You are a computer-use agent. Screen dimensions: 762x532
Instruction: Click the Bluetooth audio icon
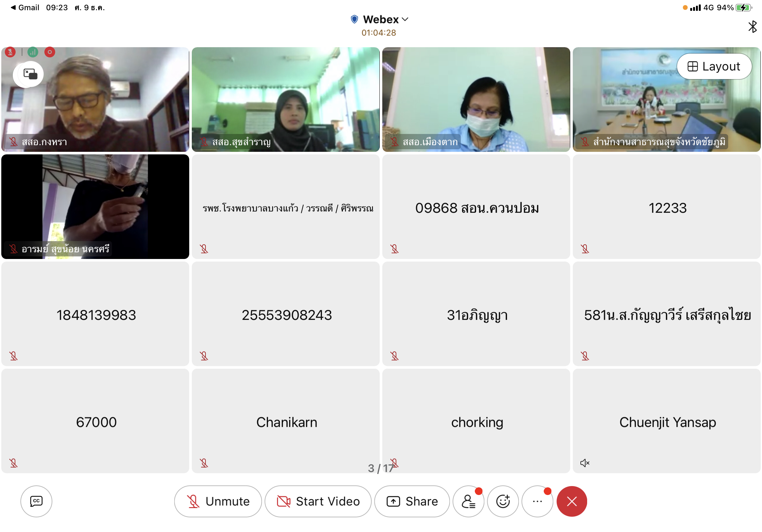(x=752, y=26)
